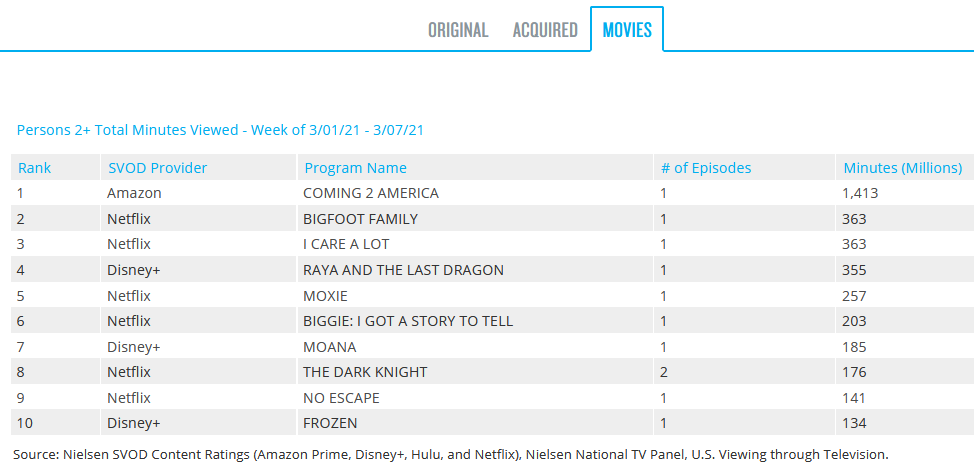Click the Moana program name
This screenshot has height=471, width=974.
point(329,347)
